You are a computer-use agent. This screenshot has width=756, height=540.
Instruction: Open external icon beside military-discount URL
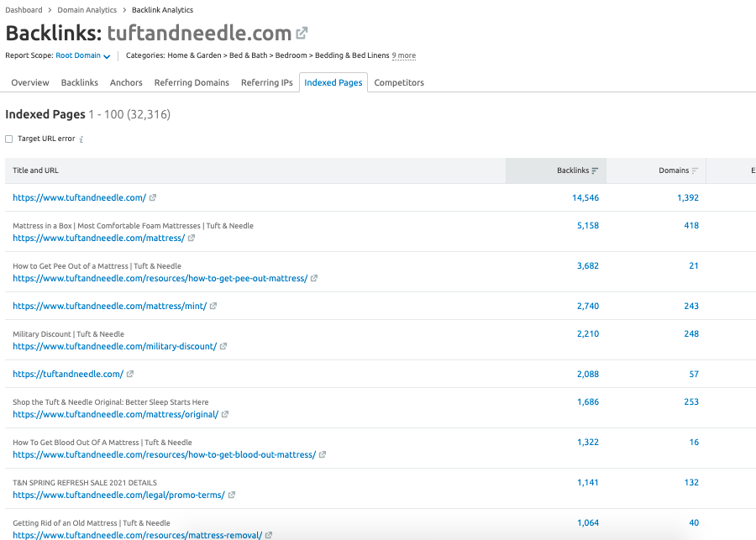tap(223, 347)
